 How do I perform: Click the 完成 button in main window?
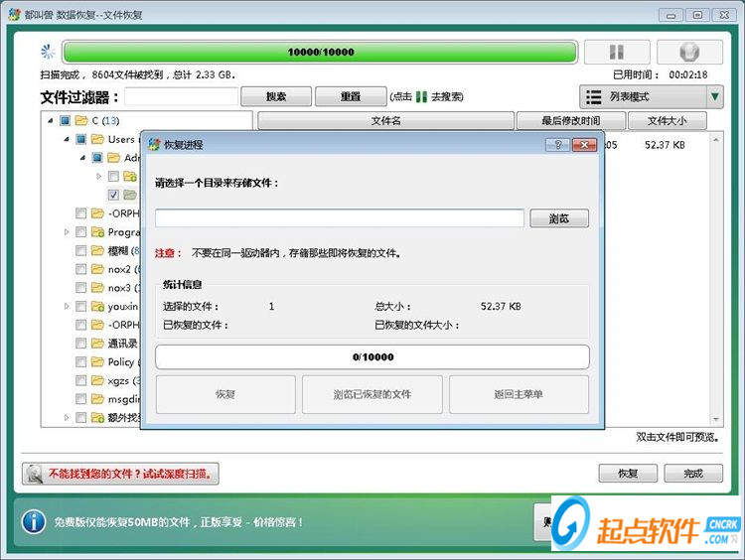pyautogui.click(x=693, y=473)
